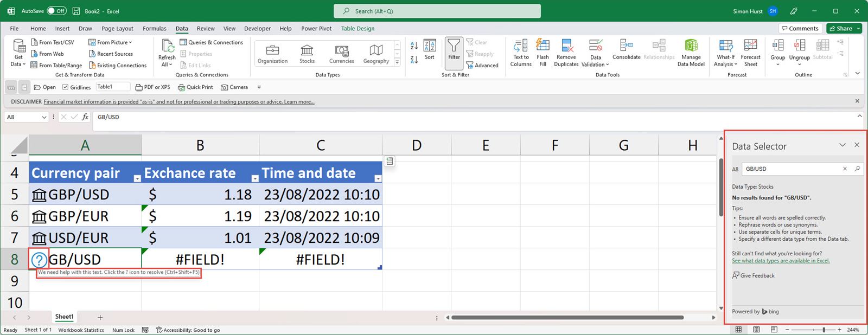Click the Geography data type icon

click(376, 51)
